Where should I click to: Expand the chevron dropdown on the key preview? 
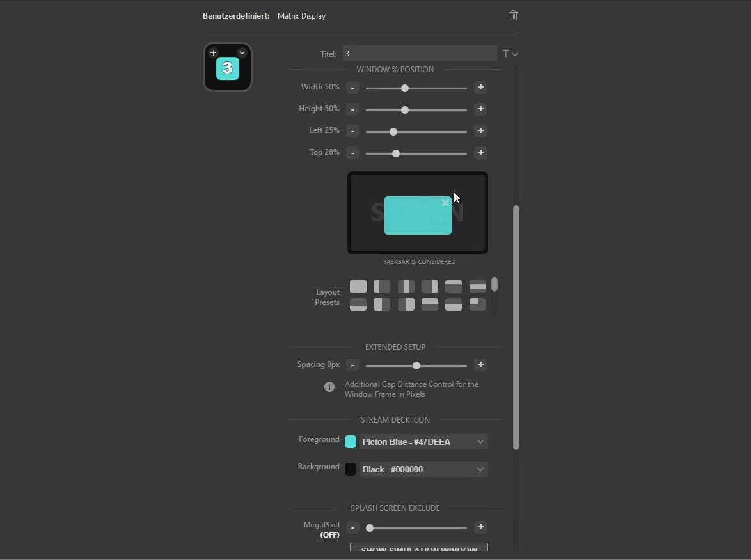pyautogui.click(x=242, y=52)
